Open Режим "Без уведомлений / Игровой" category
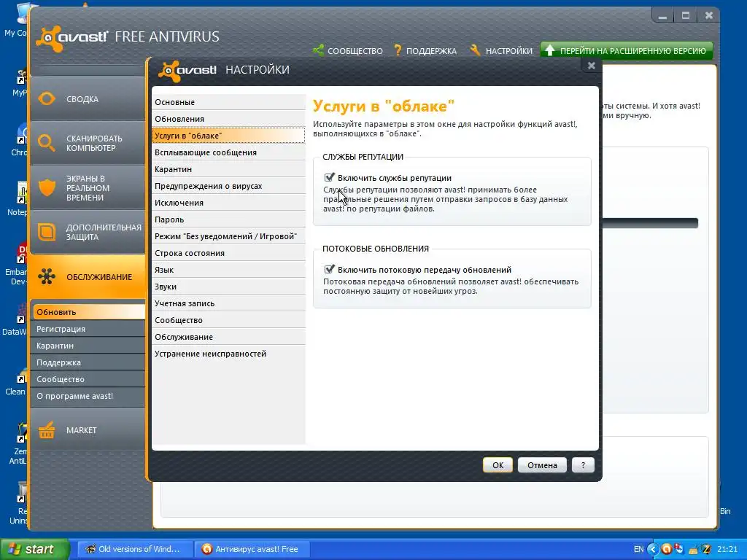This screenshot has height=560, width=747. pyautogui.click(x=228, y=236)
